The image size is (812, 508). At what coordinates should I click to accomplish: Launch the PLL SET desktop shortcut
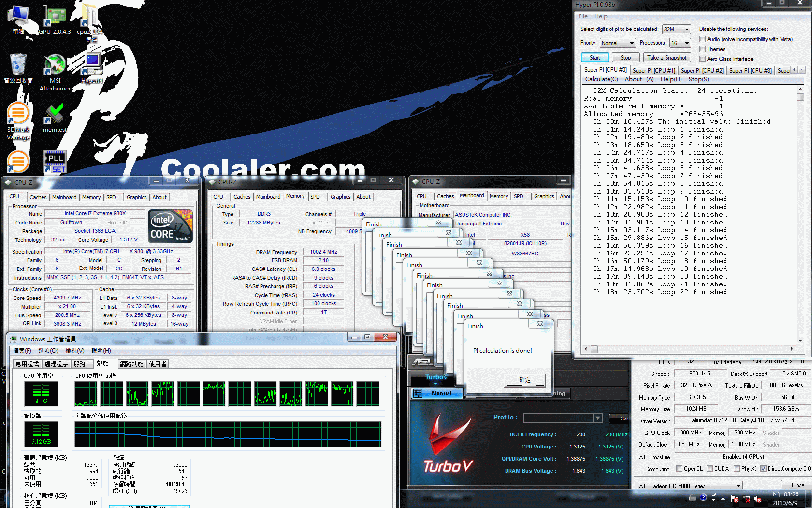[x=55, y=162]
